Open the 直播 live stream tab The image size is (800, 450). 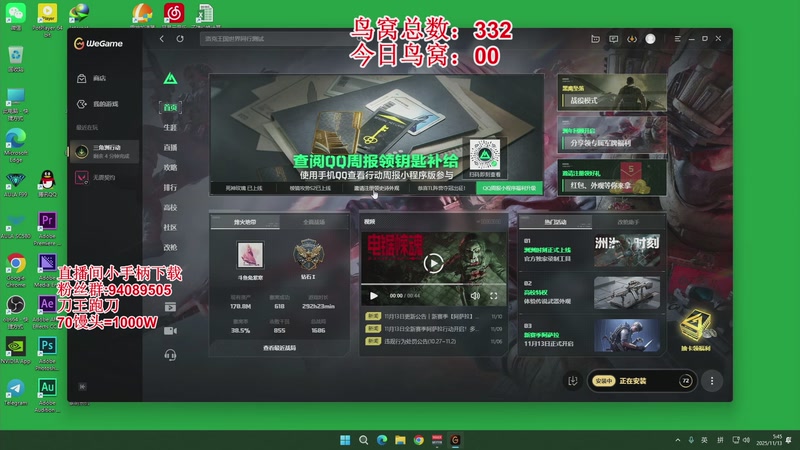coord(170,147)
